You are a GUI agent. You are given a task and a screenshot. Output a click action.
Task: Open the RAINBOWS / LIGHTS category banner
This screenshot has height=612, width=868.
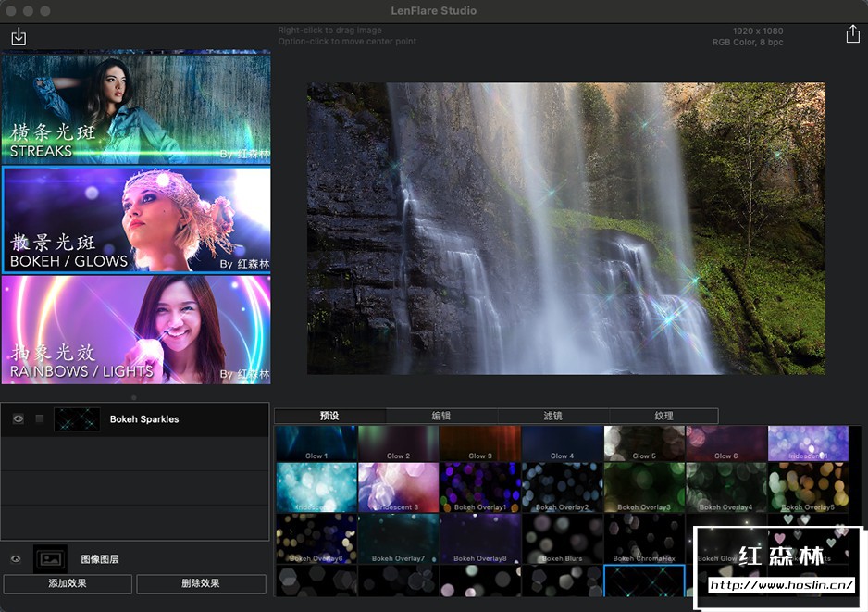point(136,329)
